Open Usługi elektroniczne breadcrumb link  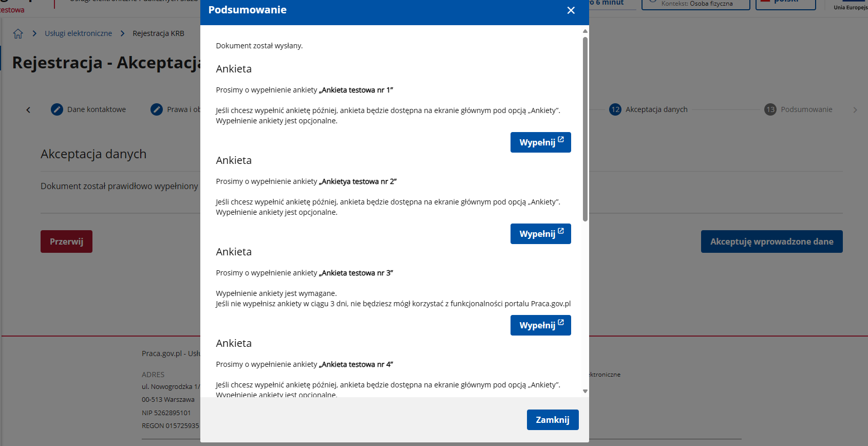(78, 33)
